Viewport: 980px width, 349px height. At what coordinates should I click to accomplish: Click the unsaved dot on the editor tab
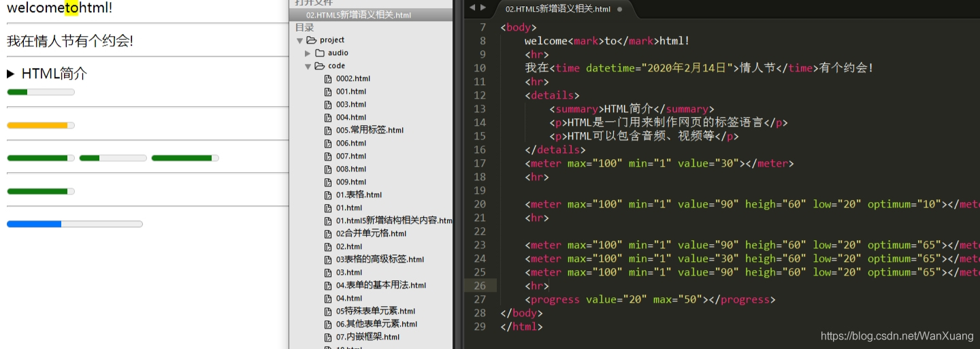coord(619,10)
